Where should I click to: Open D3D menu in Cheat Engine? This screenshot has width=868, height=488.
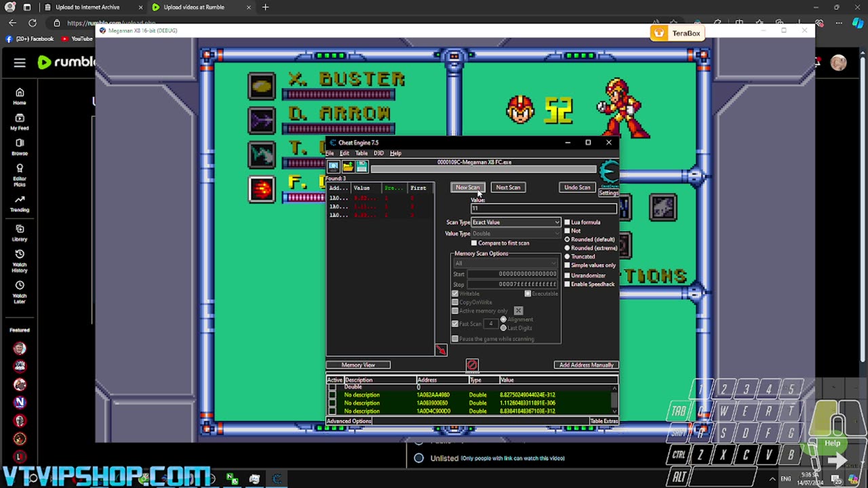(x=378, y=153)
